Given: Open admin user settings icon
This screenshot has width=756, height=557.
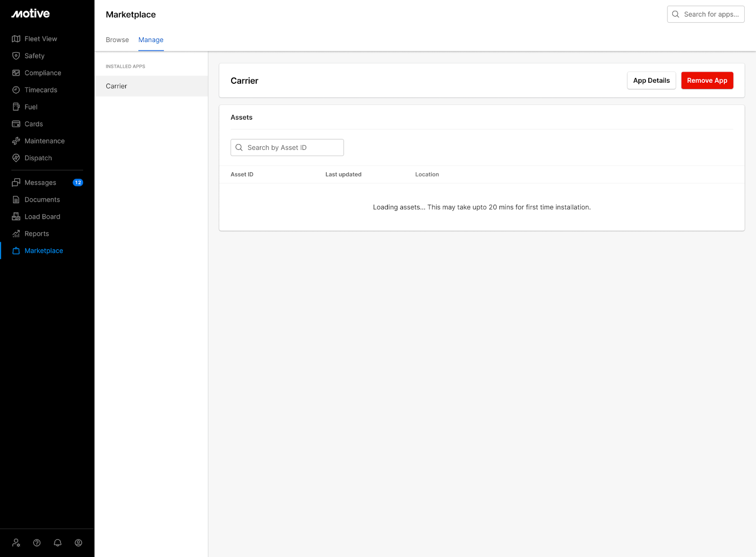Looking at the screenshot, I should 16,543.
